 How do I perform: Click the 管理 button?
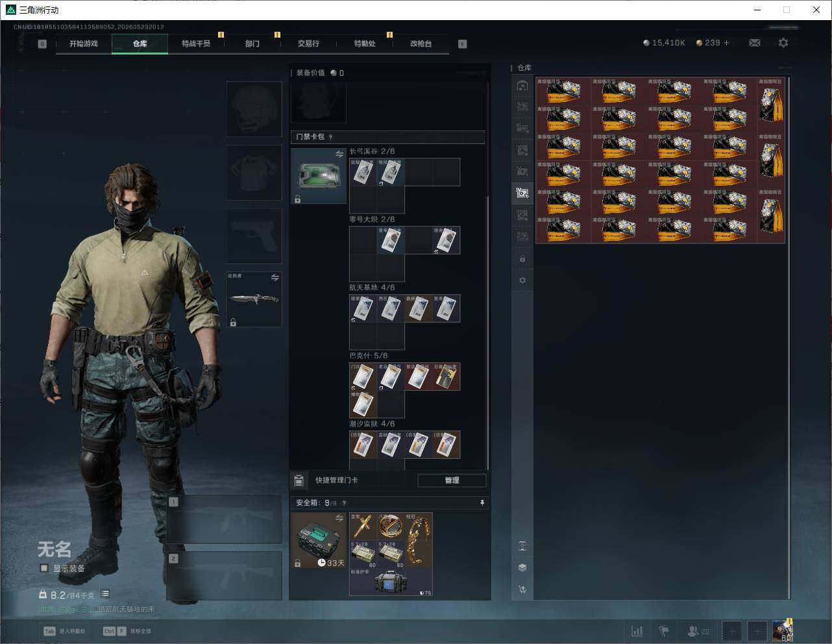452,480
